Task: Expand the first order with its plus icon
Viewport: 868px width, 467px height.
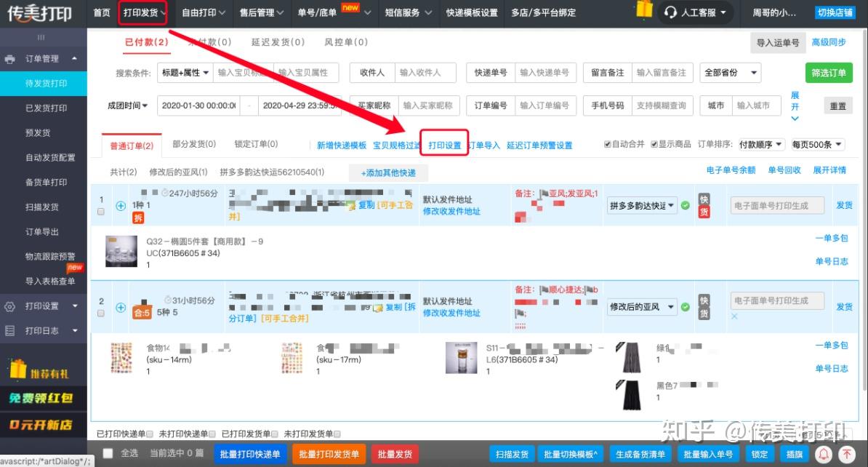Action: [x=121, y=206]
